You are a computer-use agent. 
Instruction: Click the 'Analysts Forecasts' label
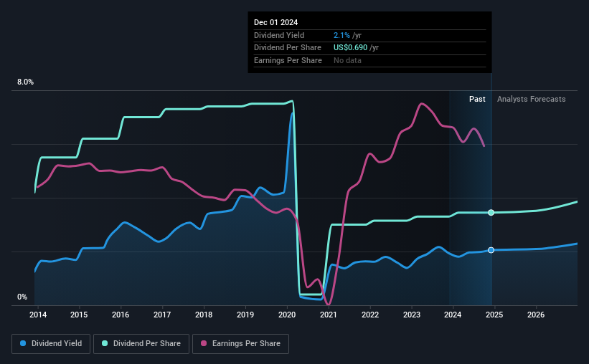(x=531, y=99)
